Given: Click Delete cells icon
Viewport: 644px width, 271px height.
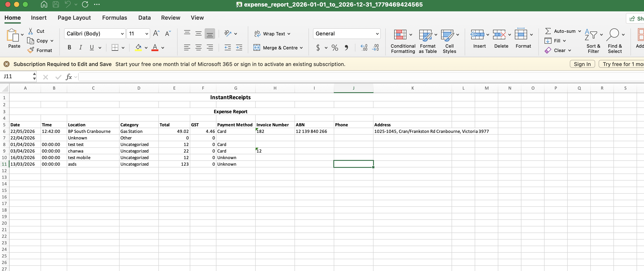Looking at the screenshot, I should [499, 35].
